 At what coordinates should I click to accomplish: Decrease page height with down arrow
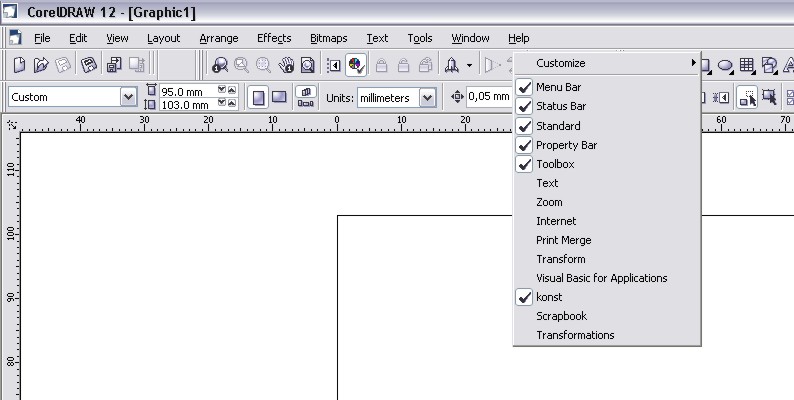(x=221, y=103)
